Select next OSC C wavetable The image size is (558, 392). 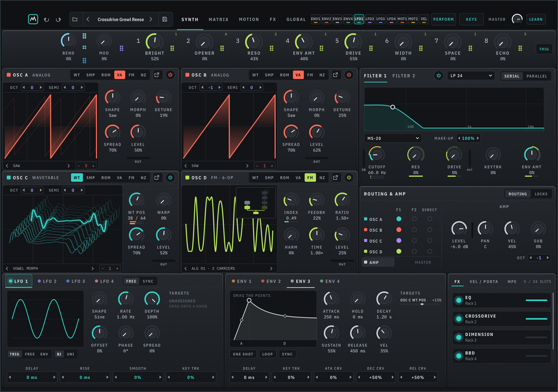point(93,269)
